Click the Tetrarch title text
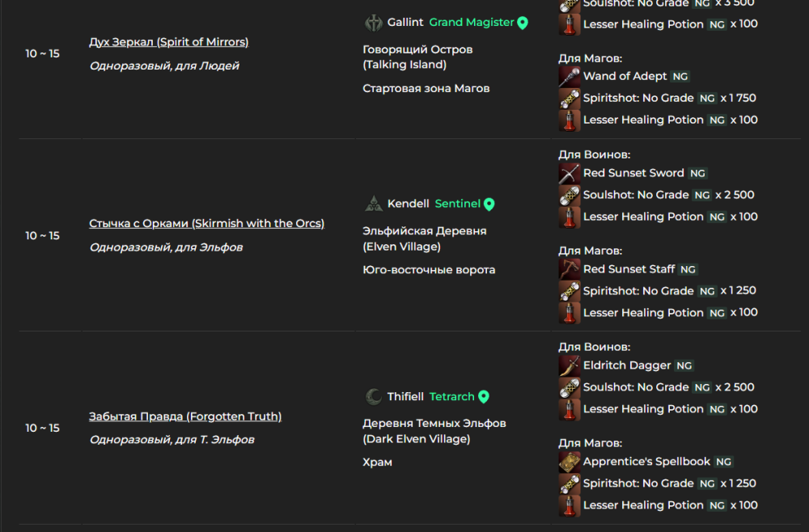Image resolution: width=809 pixels, height=532 pixels. tap(452, 396)
